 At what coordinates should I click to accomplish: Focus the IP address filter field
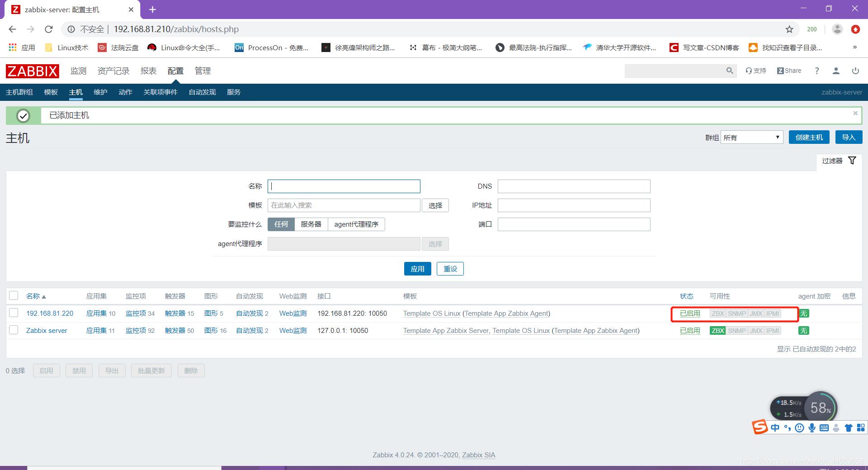574,205
